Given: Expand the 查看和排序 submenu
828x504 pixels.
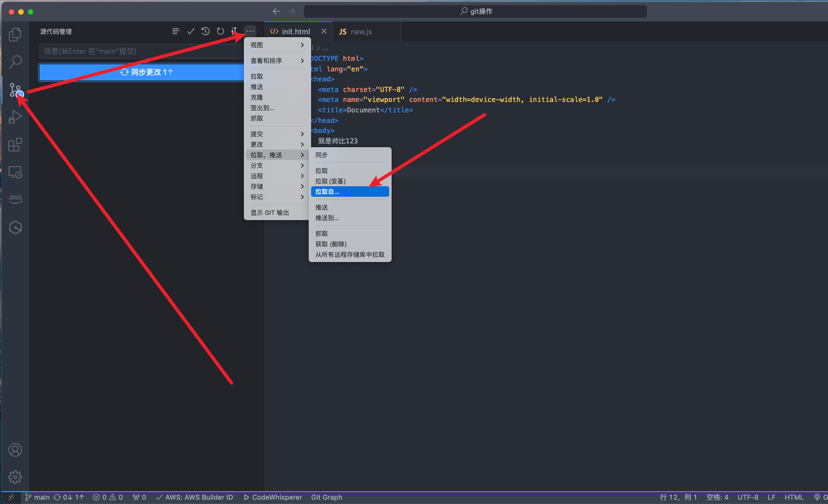Looking at the screenshot, I should click(277, 60).
